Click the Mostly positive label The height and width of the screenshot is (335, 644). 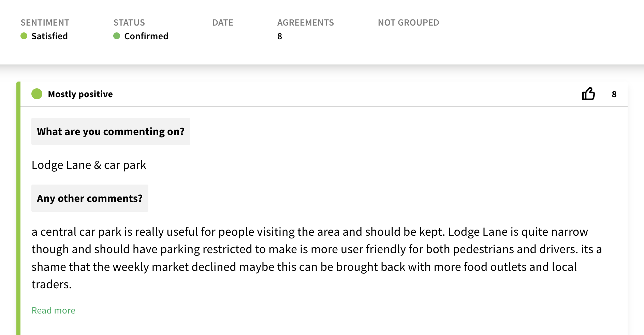pos(80,94)
